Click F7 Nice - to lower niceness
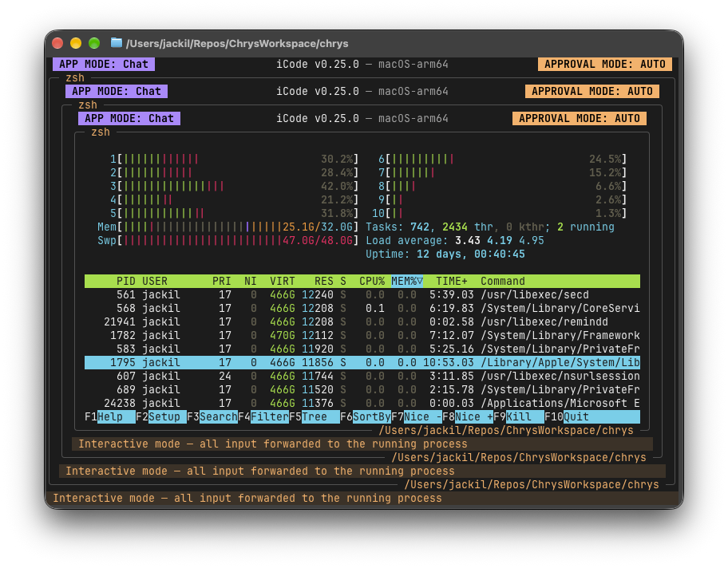This screenshot has height=568, width=728. tap(417, 416)
